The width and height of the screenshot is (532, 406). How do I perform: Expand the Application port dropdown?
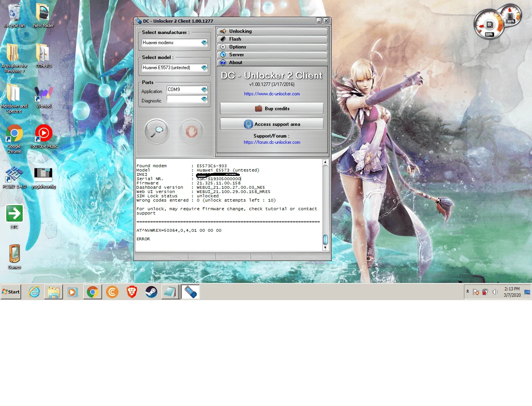coord(204,89)
